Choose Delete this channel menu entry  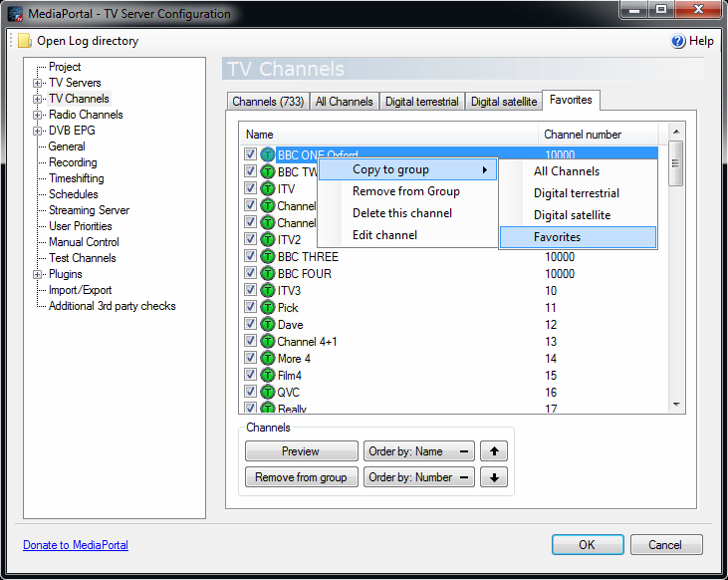pyautogui.click(x=407, y=213)
